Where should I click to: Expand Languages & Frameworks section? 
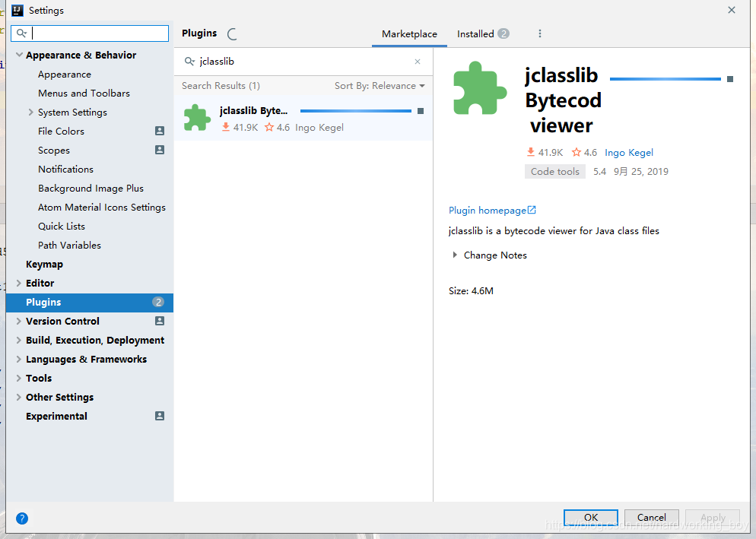pyautogui.click(x=19, y=359)
